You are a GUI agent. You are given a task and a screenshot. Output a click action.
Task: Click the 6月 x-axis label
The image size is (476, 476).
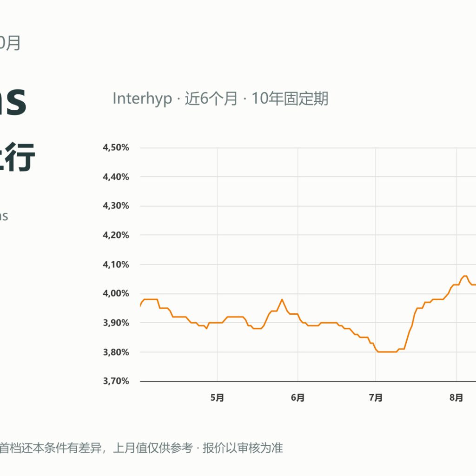(298, 398)
